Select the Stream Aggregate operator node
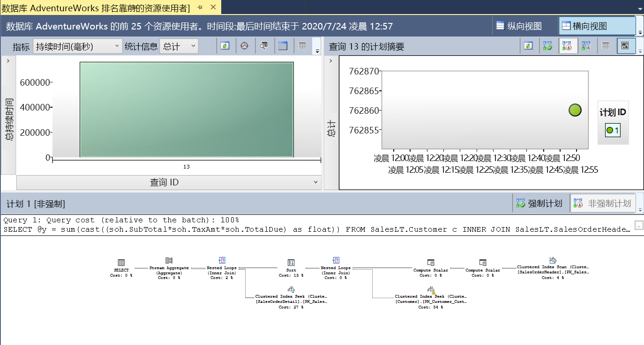Image resolution: width=644 pixels, height=345 pixels. click(x=169, y=268)
